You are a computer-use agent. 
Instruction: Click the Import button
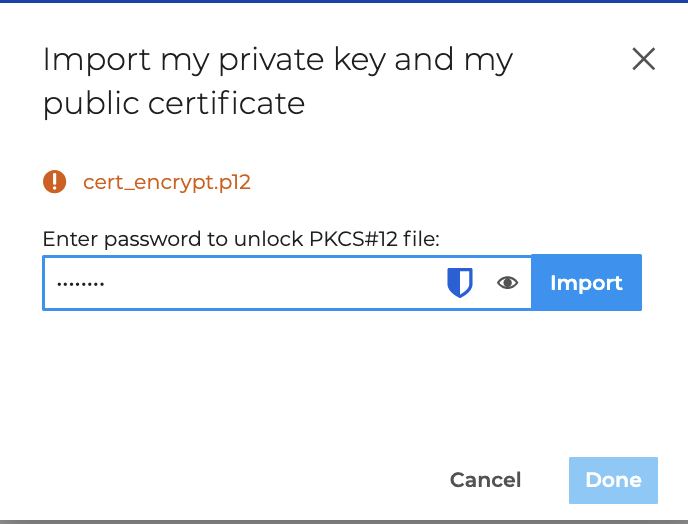[586, 283]
